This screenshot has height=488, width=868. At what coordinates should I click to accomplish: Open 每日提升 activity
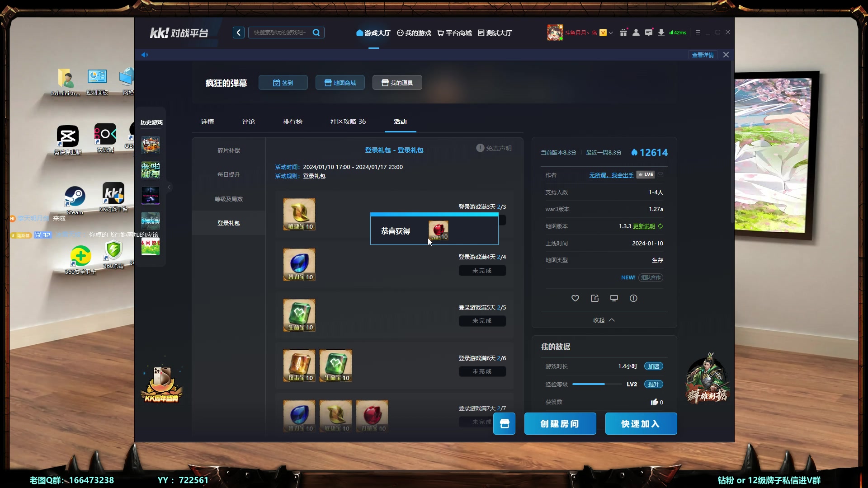229,175
